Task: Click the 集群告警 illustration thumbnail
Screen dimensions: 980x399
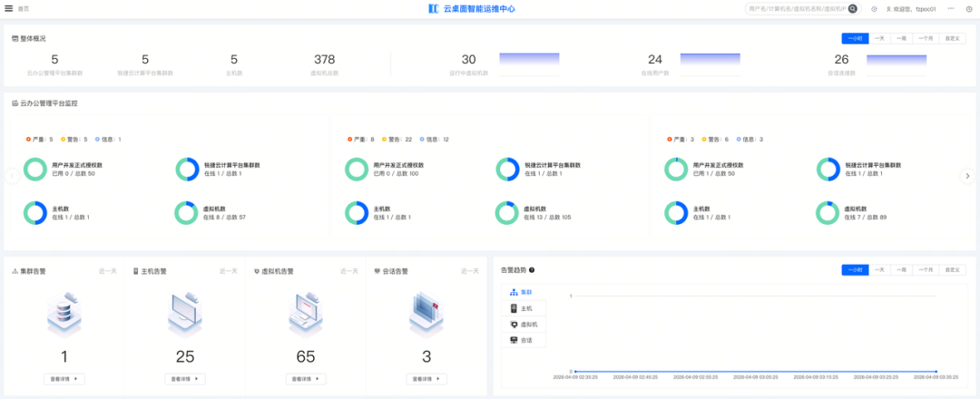Action: click(x=64, y=315)
